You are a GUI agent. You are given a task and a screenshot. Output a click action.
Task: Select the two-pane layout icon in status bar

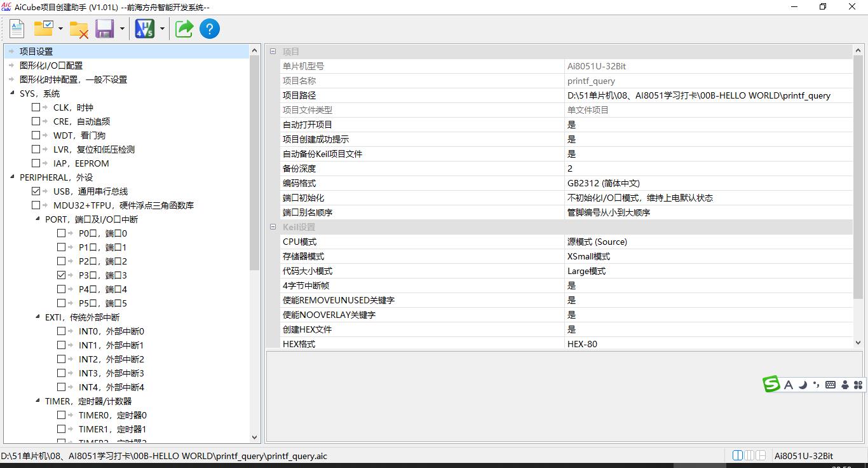pyautogui.click(x=737, y=455)
